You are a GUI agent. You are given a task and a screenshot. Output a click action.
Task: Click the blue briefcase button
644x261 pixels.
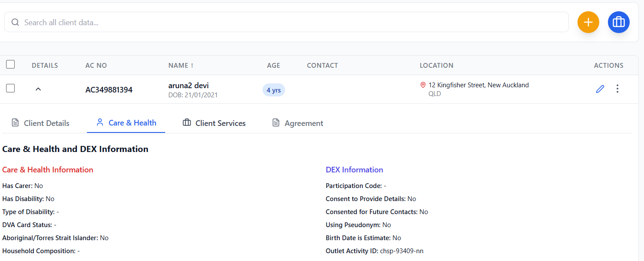coord(618,22)
